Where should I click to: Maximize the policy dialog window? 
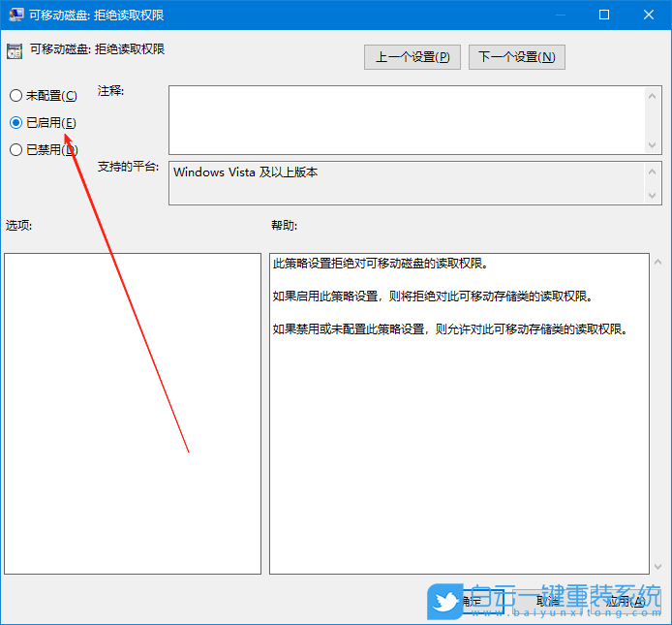coord(604,15)
